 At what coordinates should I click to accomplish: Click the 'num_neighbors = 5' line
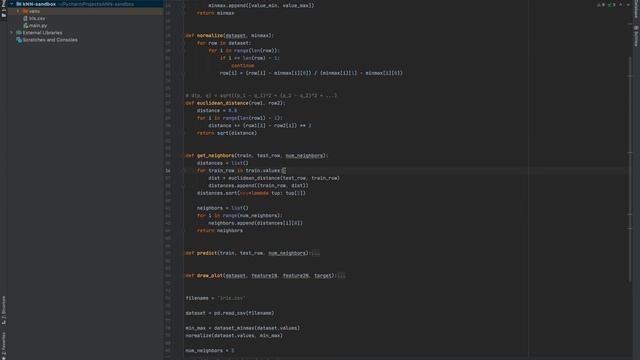tap(210, 351)
